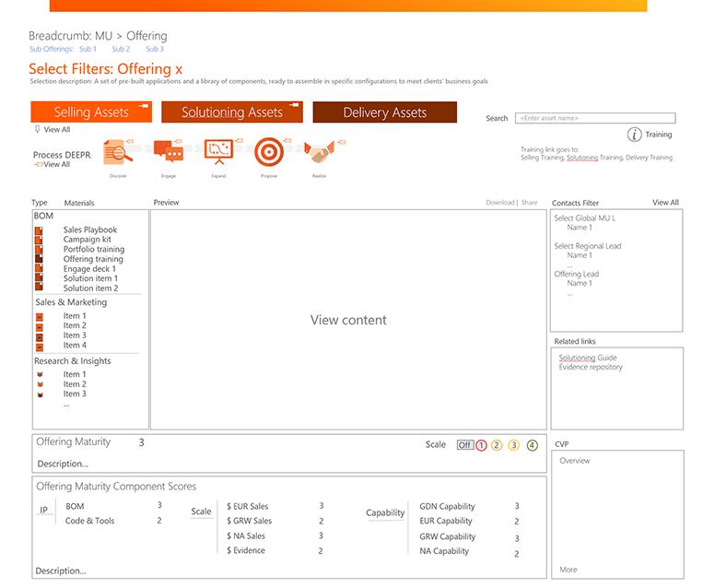Click the Training info icon

point(634,135)
